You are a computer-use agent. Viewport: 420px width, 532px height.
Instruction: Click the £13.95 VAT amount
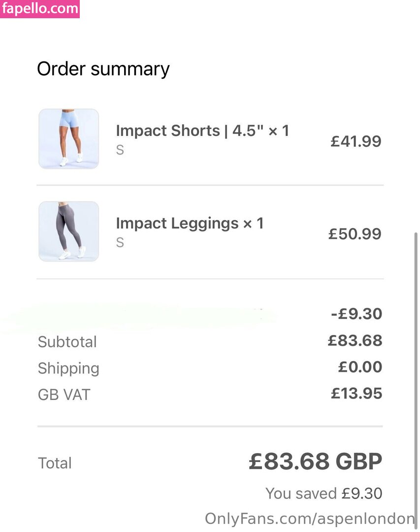356,393
